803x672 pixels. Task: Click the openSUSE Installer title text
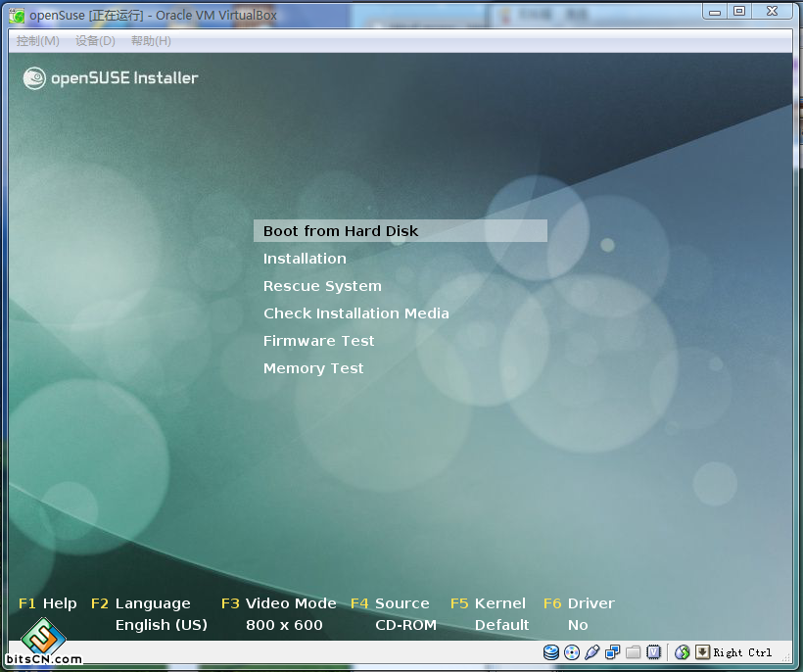point(124,78)
